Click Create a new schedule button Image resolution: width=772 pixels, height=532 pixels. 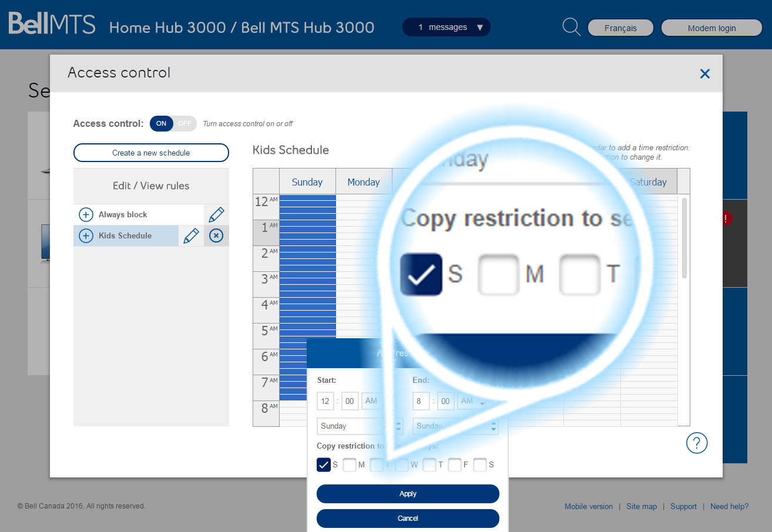coord(151,153)
